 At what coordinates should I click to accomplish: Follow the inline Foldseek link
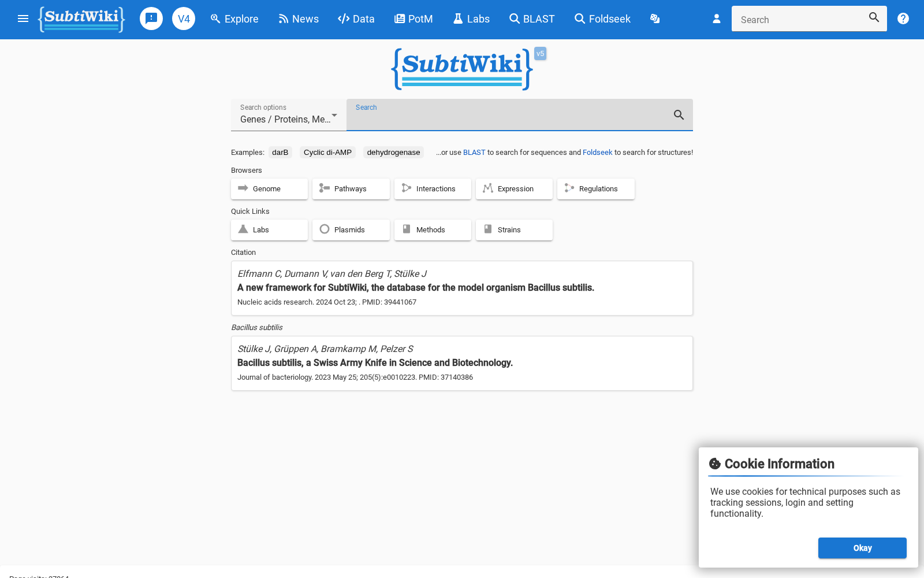click(597, 153)
